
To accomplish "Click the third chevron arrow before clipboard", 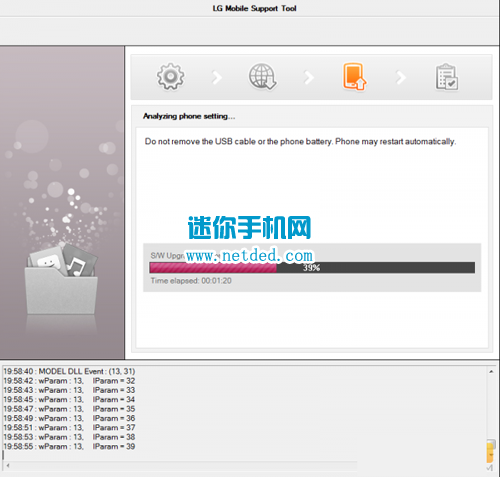I will pyautogui.click(x=401, y=77).
